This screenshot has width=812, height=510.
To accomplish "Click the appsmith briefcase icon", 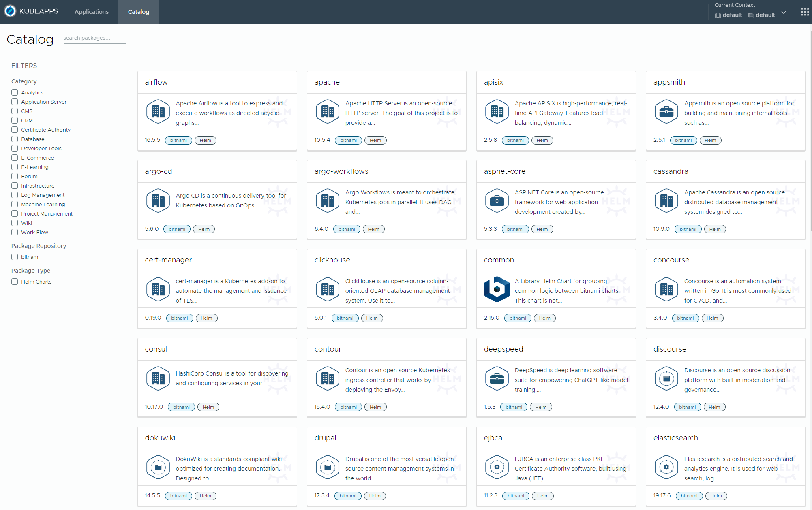I will (x=666, y=111).
